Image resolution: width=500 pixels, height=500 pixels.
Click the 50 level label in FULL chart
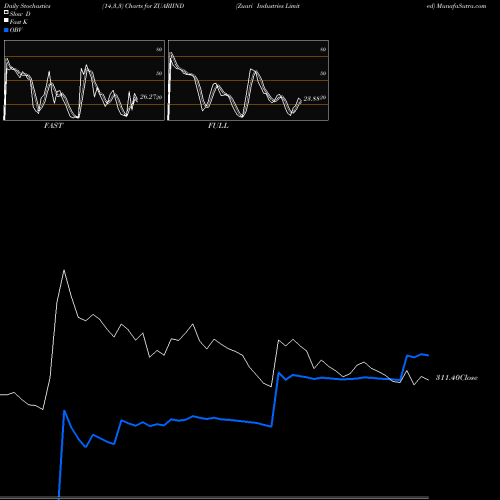[x=323, y=73]
